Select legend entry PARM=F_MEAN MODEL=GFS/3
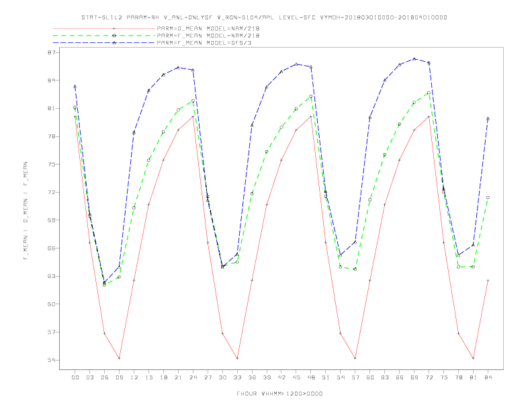The height and width of the screenshot is (411, 532). [204, 43]
